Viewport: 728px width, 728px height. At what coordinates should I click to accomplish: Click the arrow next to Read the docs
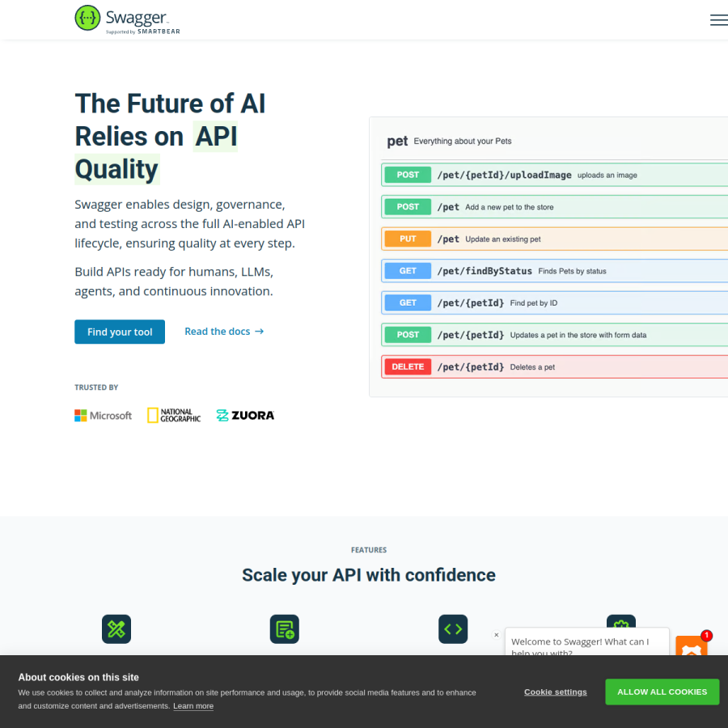pos(260,332)
